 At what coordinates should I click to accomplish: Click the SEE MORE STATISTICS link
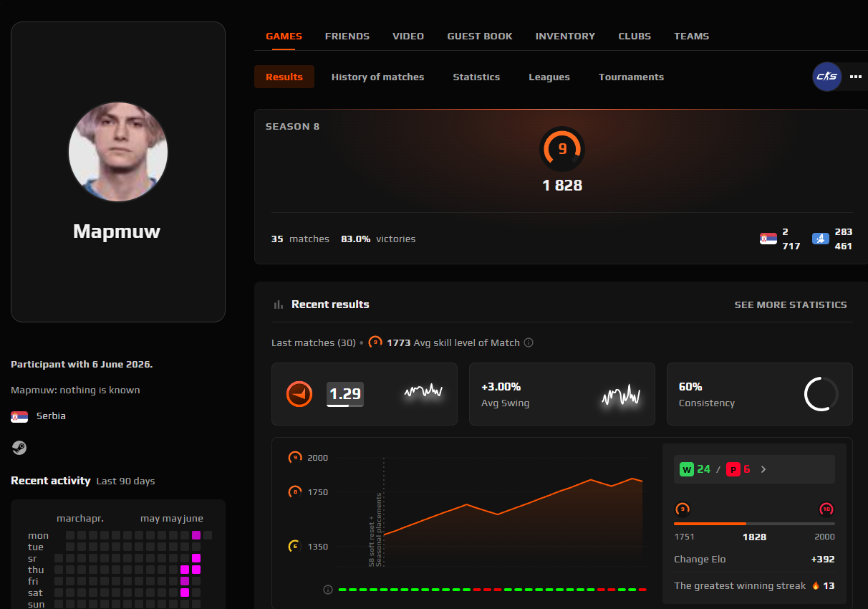click(x=791, y=304)
